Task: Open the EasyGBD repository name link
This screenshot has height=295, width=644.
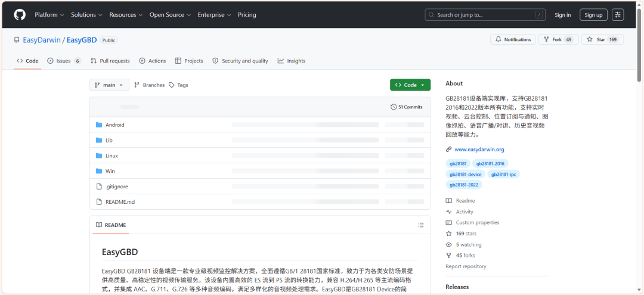Action: pyautogui.click(x=82, y=40)
